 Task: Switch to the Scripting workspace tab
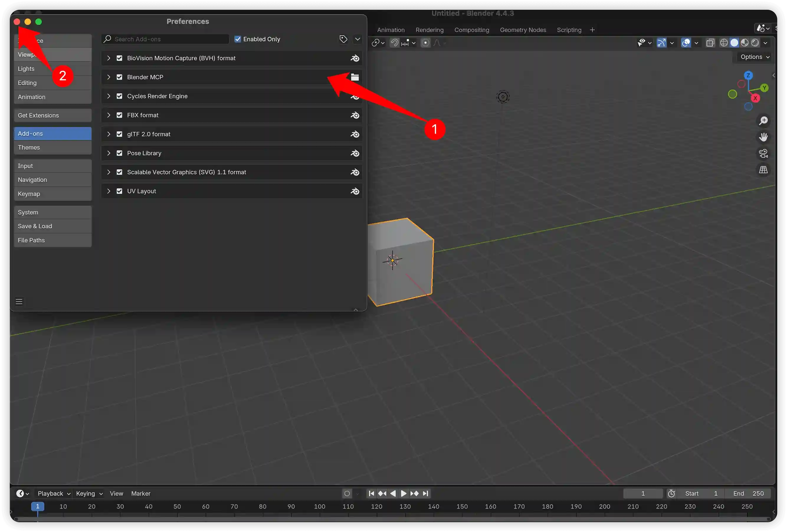pyautogui.click(x=569, y=30)
